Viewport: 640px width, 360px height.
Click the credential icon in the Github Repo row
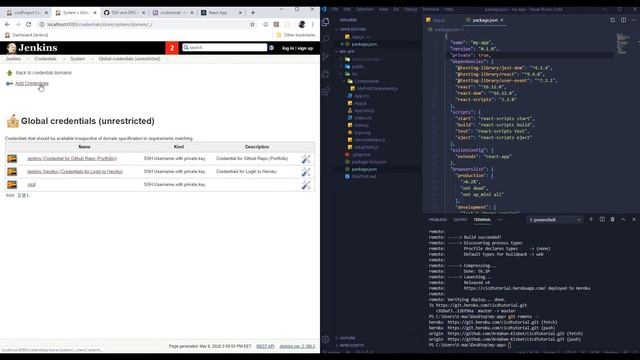coord(12,159)
